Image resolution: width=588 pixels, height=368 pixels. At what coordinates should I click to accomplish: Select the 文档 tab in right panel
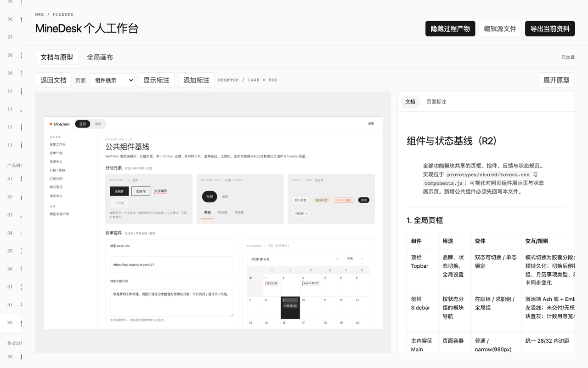point(410,102)
